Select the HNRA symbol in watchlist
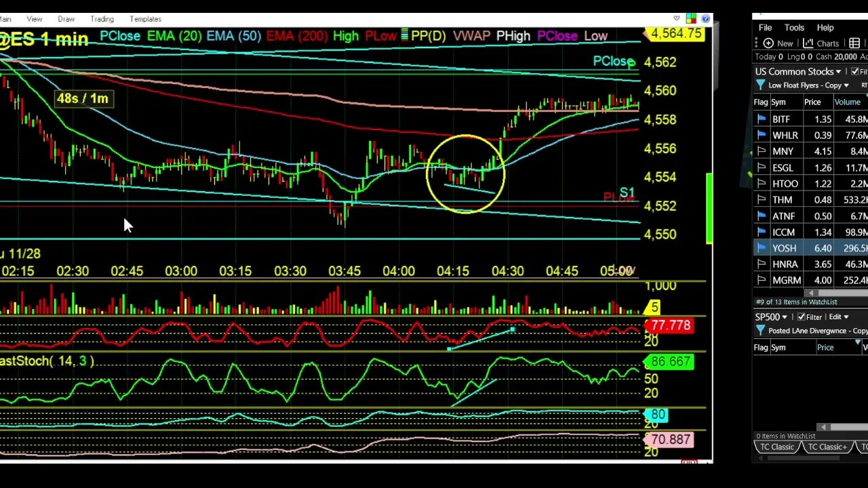Viewport: 868px width, 488px height. pyautogui.click(x=785, y=264)
